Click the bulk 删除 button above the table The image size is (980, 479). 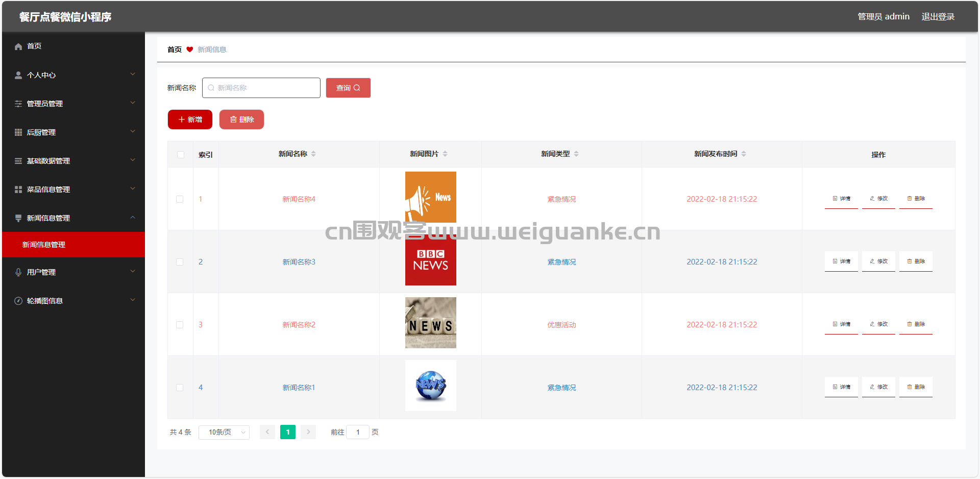click(x=241, y=119)
